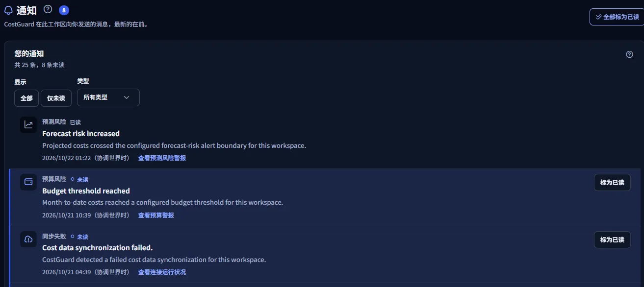Click the unread count badge showing 8

[x=64, y=10]
